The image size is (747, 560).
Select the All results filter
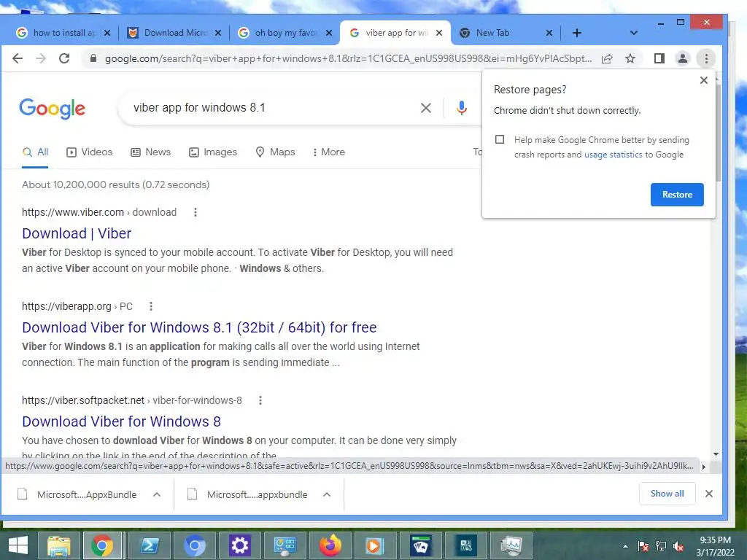[x=35, y=152]
